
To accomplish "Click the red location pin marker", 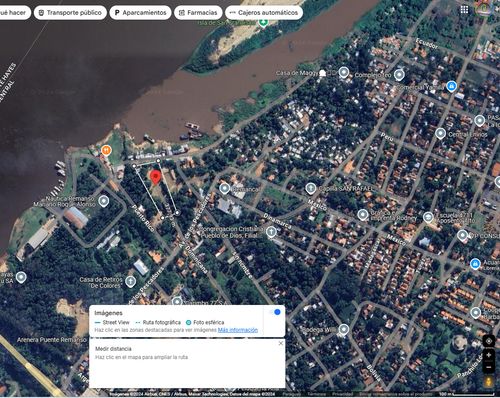I will [155, 177].
